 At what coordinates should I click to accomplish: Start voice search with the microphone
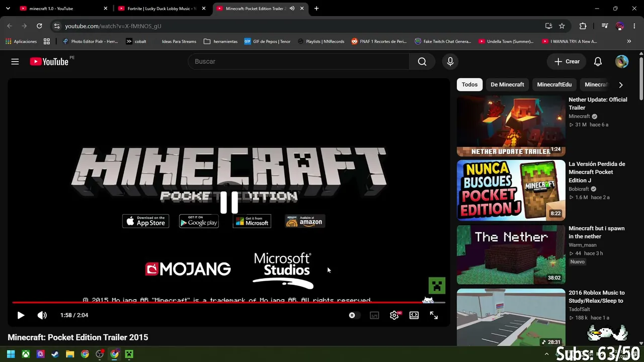click(450, 61)
